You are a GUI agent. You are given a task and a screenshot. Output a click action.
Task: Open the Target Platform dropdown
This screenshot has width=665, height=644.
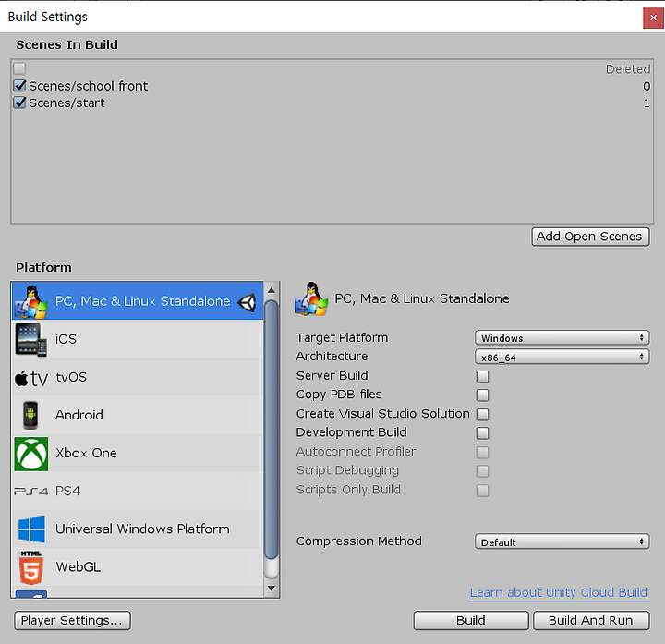coord(562,337)
